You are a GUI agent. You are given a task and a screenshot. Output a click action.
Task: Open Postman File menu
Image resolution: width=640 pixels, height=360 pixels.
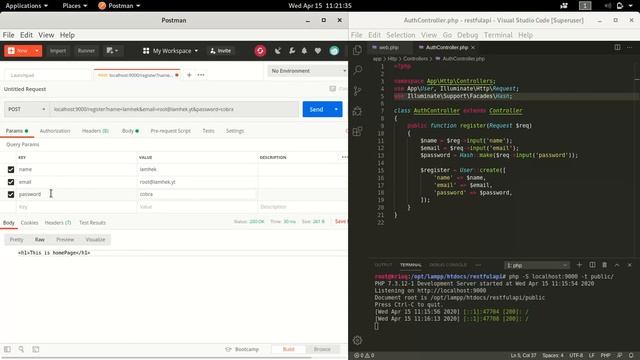[8, 35]
